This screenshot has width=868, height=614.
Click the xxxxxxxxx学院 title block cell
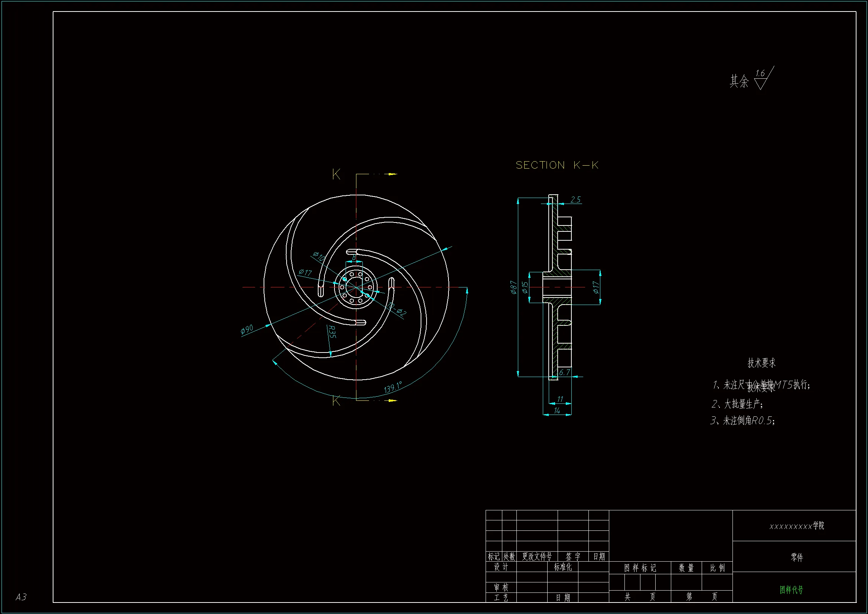pyautogui.click(x=796, y=526)
